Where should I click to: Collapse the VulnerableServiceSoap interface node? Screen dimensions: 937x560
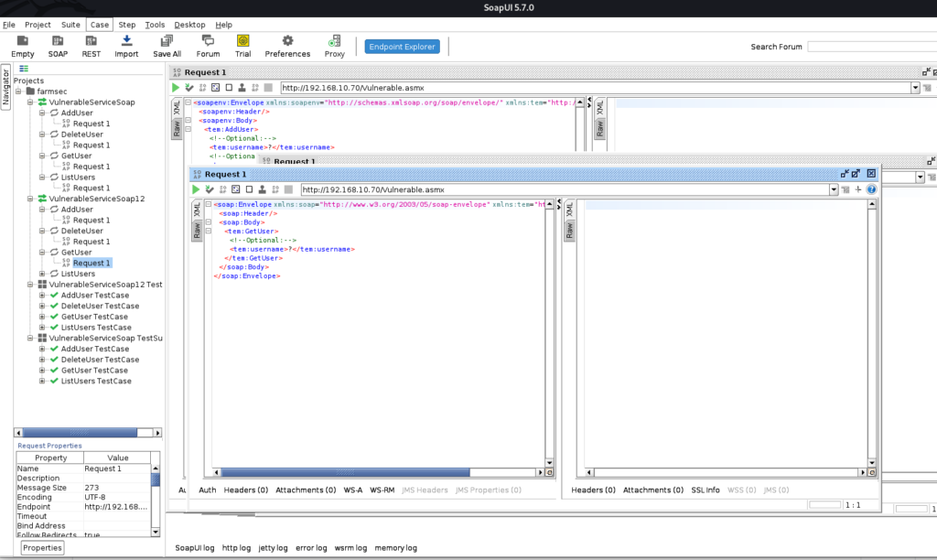click(30, 102)
